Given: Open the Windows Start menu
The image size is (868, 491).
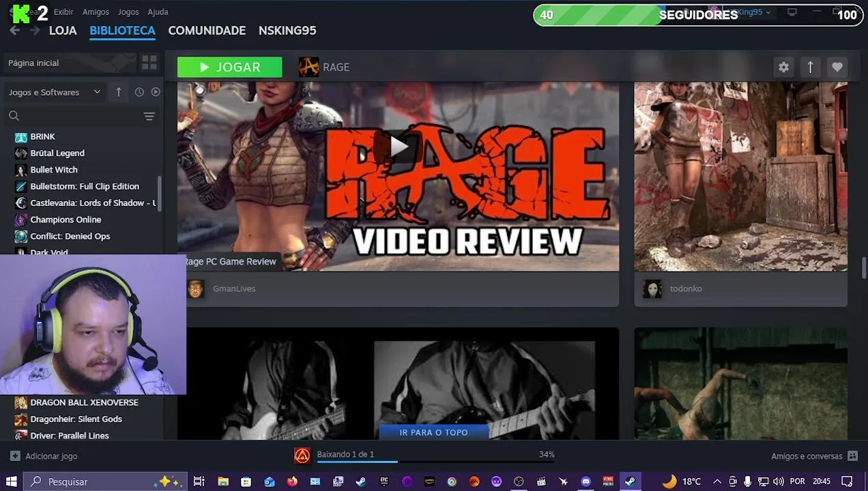Looking at the screenshot, I should (11, 481).
